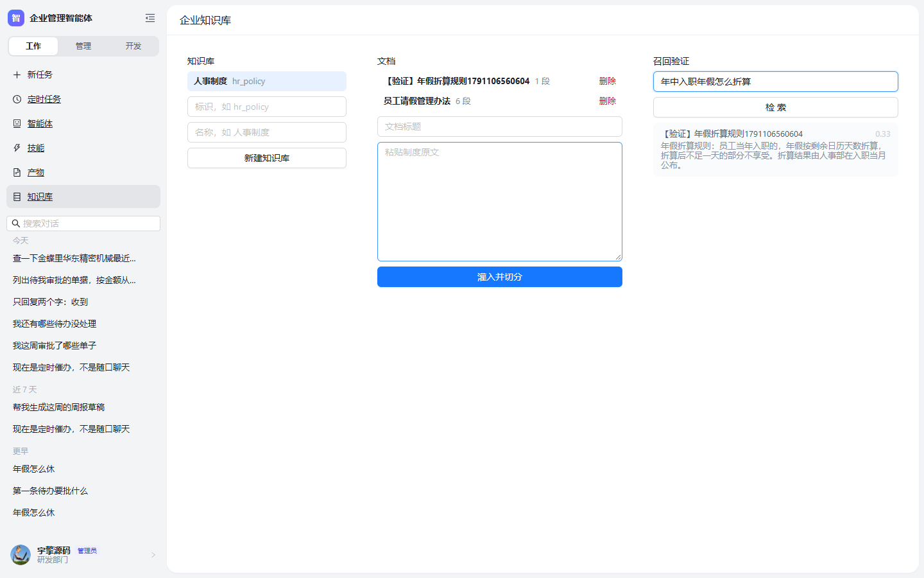Click the user avatar of 宇擎源码
This screenshot has height=578, width=924.
[x=21, y=555]
